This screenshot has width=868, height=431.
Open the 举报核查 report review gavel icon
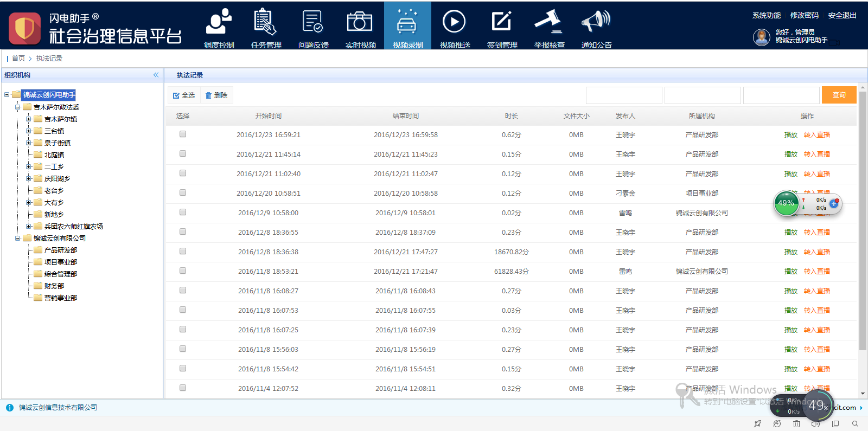(x=549, y=23)
